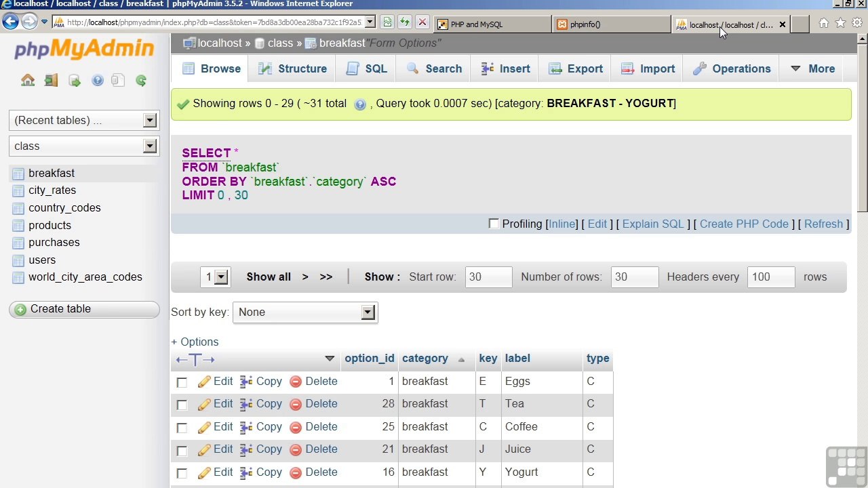The width and height of the screenshot is (868, 488).
Task: Click the city_rates table icon in sidebar
Action: click(18, 190)
